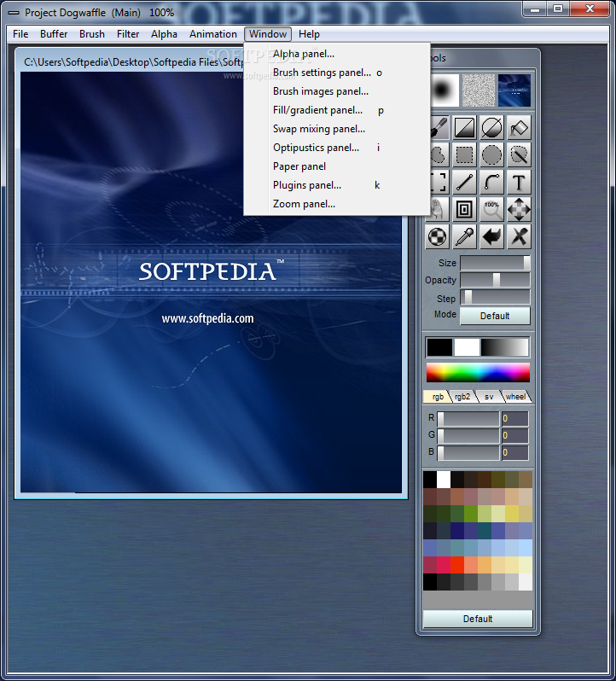Open the File menu
The height and width of the screenshot is (681, 616).
[x=20, y=34]
